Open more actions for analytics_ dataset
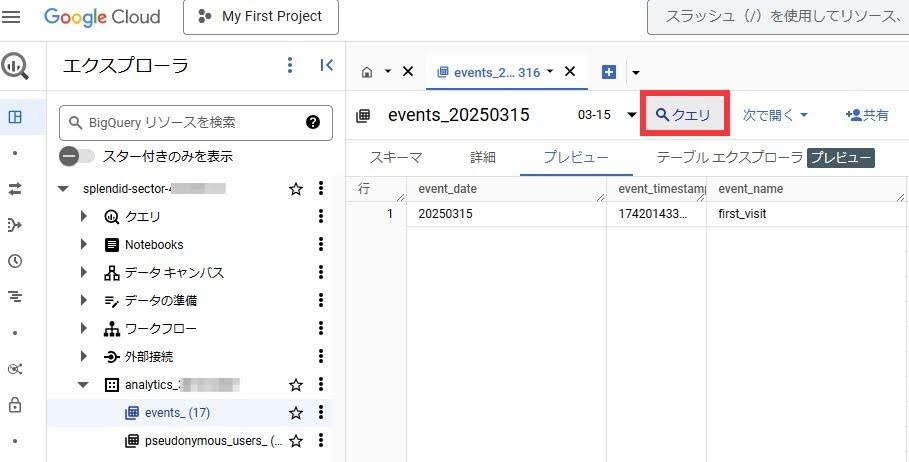Image resolution: width=909 pixels, height=462 pixels. click(321, 384)
